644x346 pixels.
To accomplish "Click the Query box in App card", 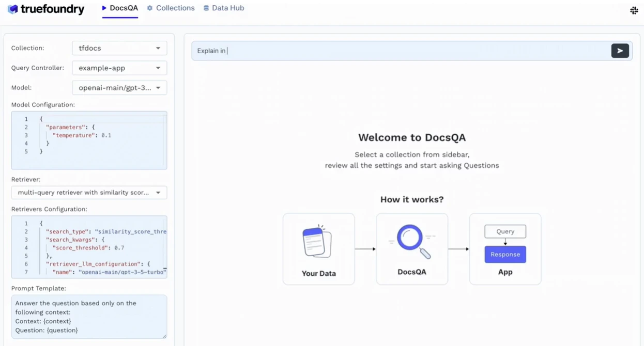I will [x=505, y=231].
